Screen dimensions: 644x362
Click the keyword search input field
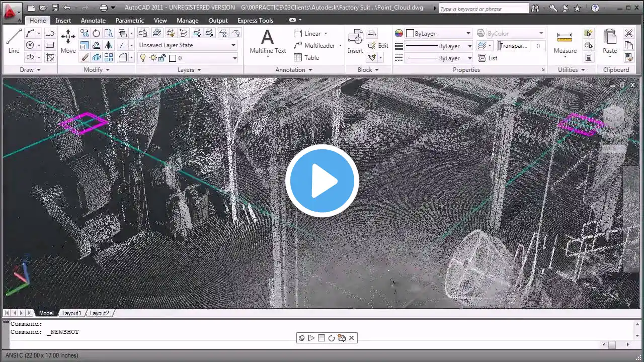pyautogui.click(x=483, y=9)
